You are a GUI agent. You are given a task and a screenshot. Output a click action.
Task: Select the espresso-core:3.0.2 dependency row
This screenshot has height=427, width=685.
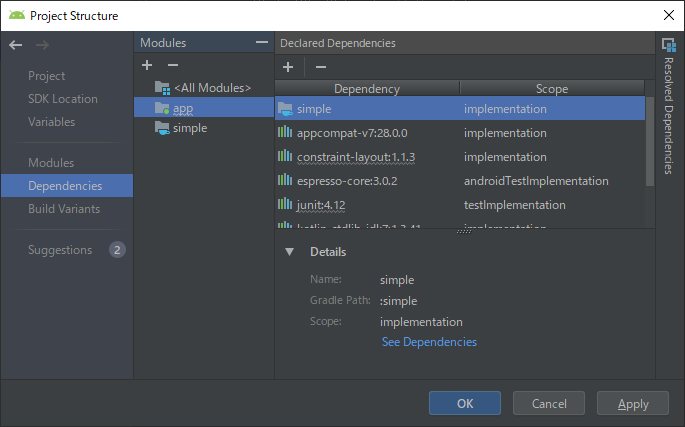coord(348,181)
